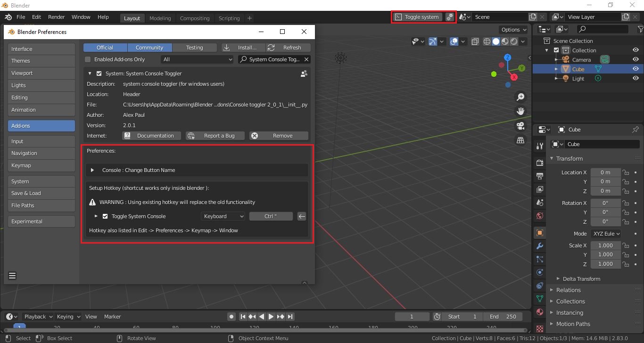Switch to the Scripting workspace tab
Viewport: 644px width, 343px height.
coord(229,18)
